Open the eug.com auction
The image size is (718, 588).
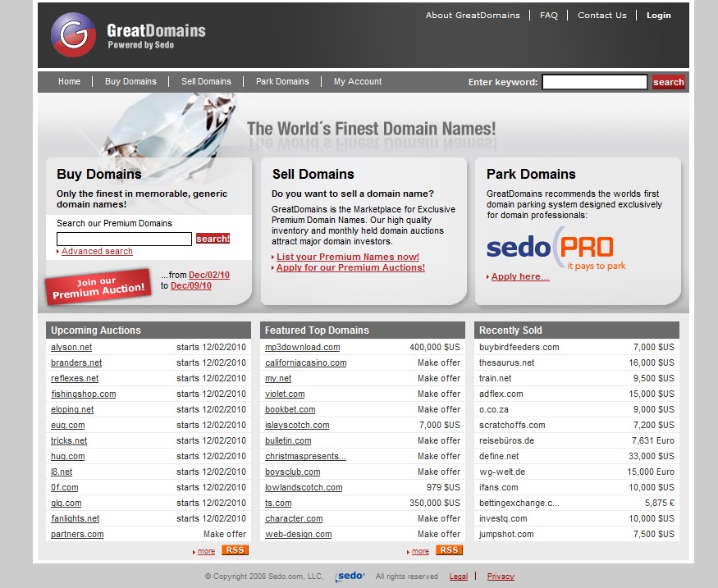point(68,425)
